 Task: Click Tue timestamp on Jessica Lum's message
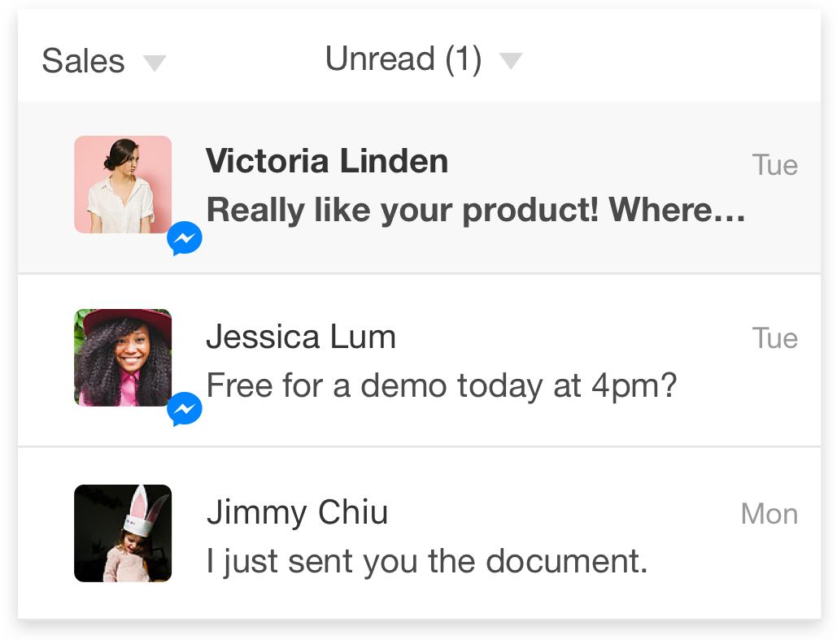tap(775, 338)
